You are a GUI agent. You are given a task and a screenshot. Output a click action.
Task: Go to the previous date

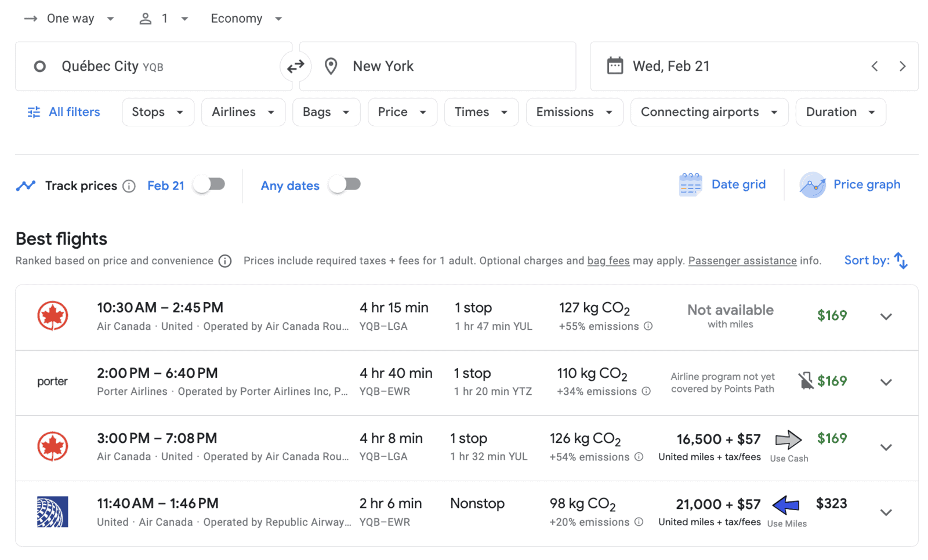pyautogui.click(x=875, y=66)
